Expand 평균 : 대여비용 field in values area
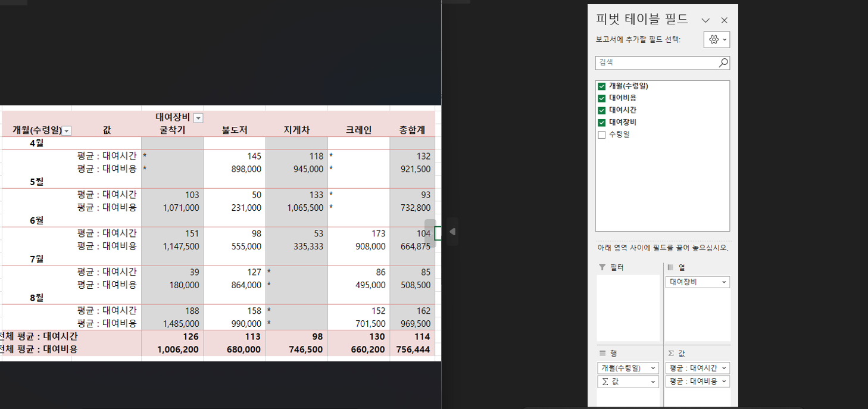 [724, 382]
